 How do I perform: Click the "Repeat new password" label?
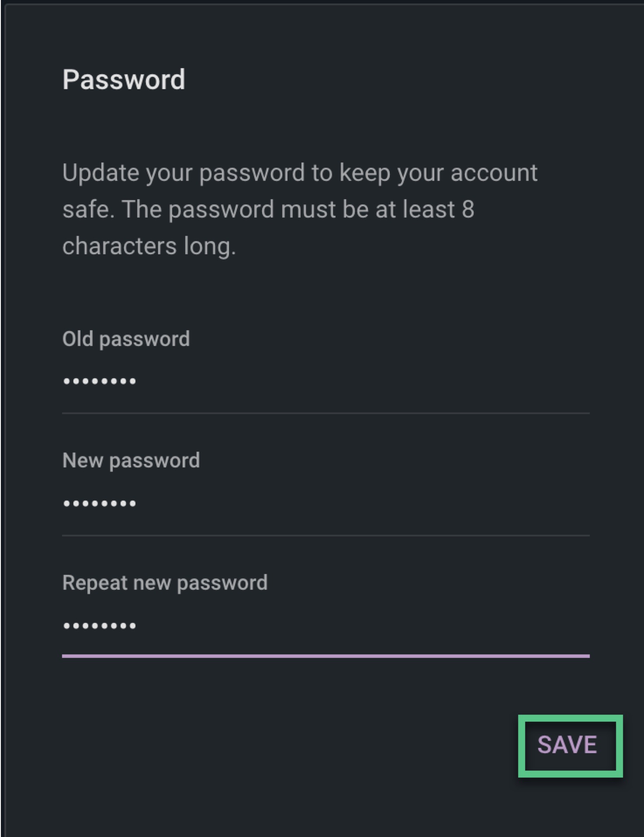coord(165,583)
